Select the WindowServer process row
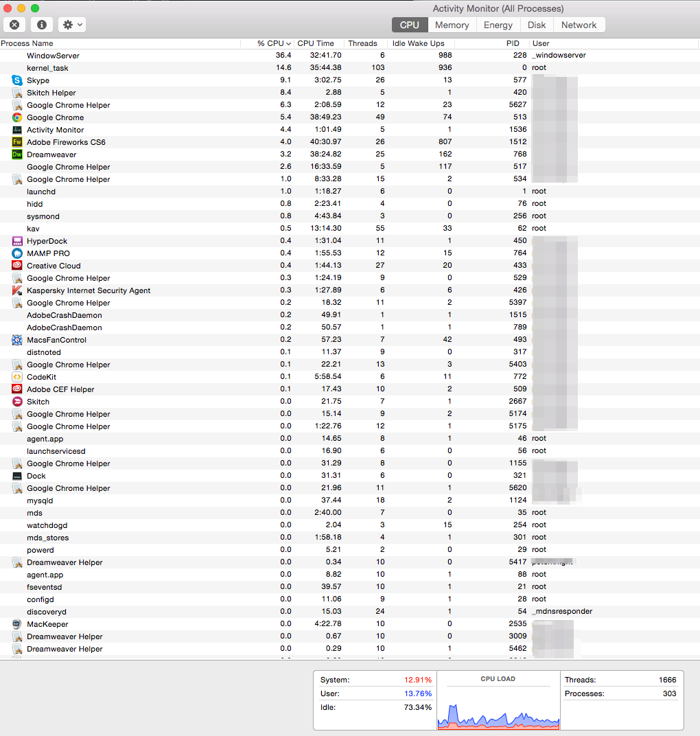The image size is (700, 736). click(x=350, y=56)
